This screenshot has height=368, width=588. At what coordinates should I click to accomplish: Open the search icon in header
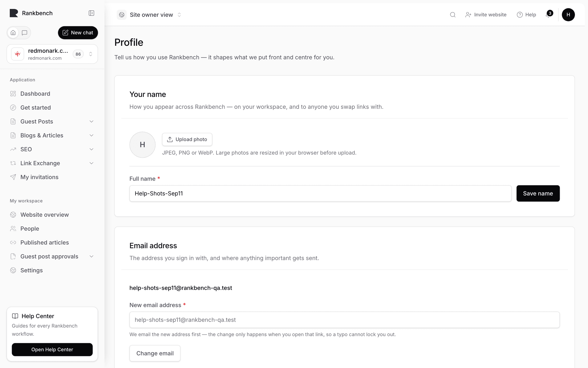[452, 15]
